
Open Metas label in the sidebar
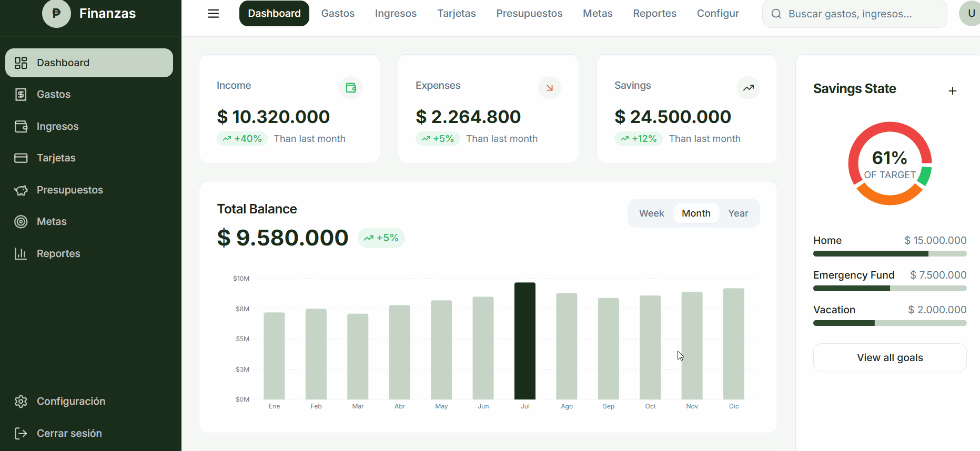pos(52,222)
